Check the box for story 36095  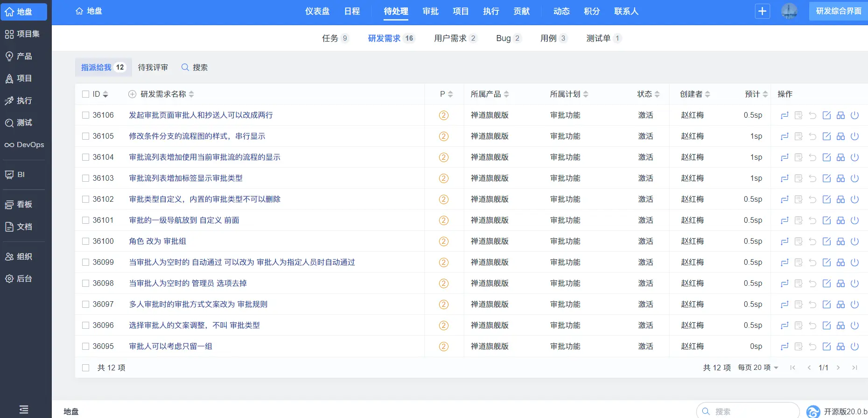85,347
